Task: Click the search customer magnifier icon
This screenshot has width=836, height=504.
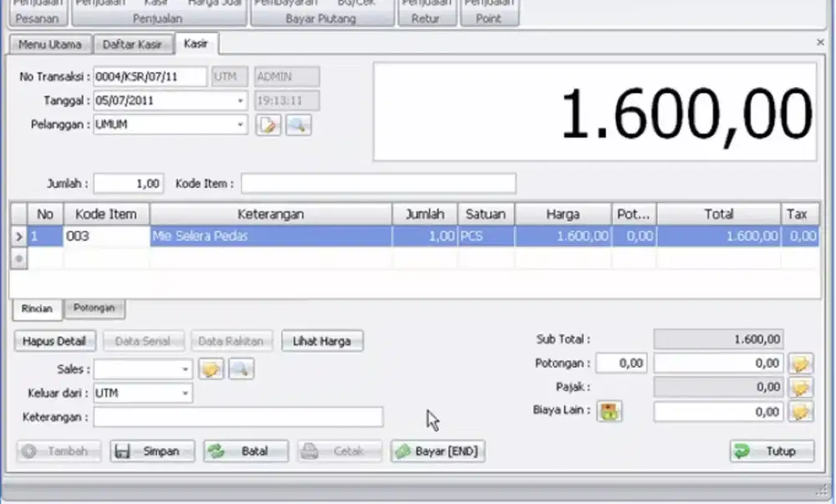Action: pyautogui.click(x=298, y=125)
